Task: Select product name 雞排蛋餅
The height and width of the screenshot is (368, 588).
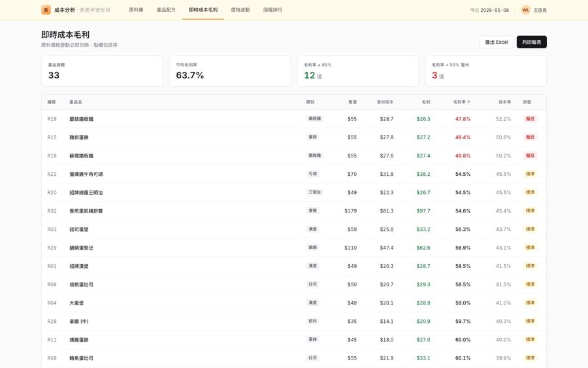Action: (79, 137)
